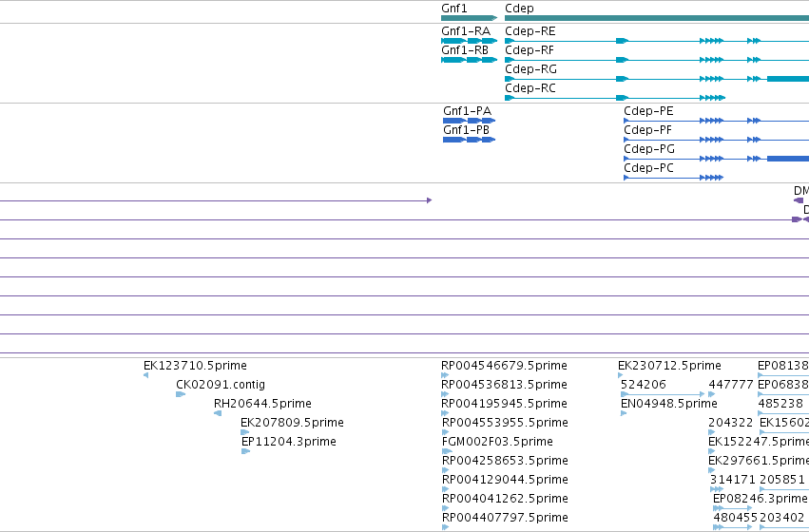This screenshot has height=532, width=809.
Task: Click the Cdep-PF polypeptide label
Action: click(x=647, y=130)
